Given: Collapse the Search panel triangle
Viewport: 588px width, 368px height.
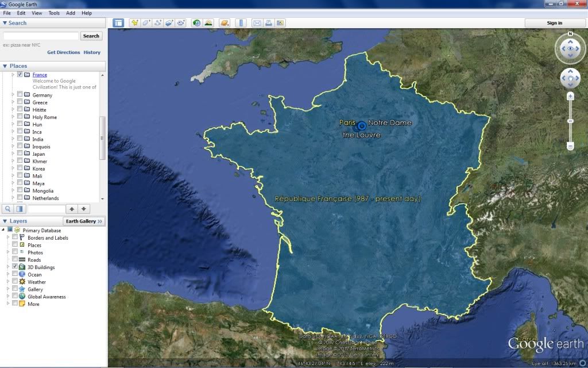Looking at the screenshot, I should click(x=5, y=23).
